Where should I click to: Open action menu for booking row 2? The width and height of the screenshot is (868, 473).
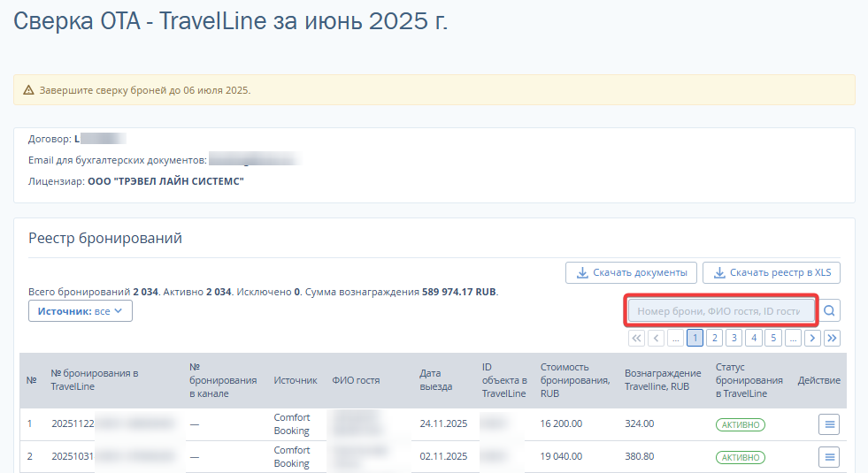(829, 457)
